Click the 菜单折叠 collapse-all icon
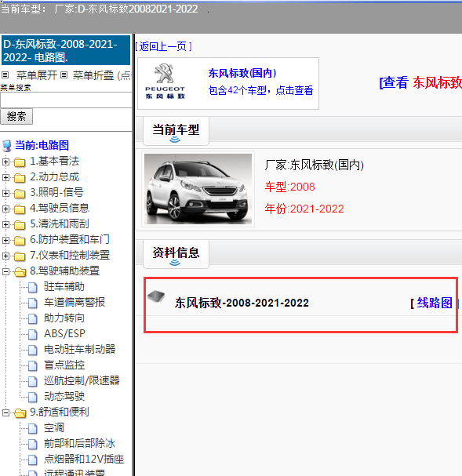The width and height of the screenshot is (462, 476). [64, 75]
